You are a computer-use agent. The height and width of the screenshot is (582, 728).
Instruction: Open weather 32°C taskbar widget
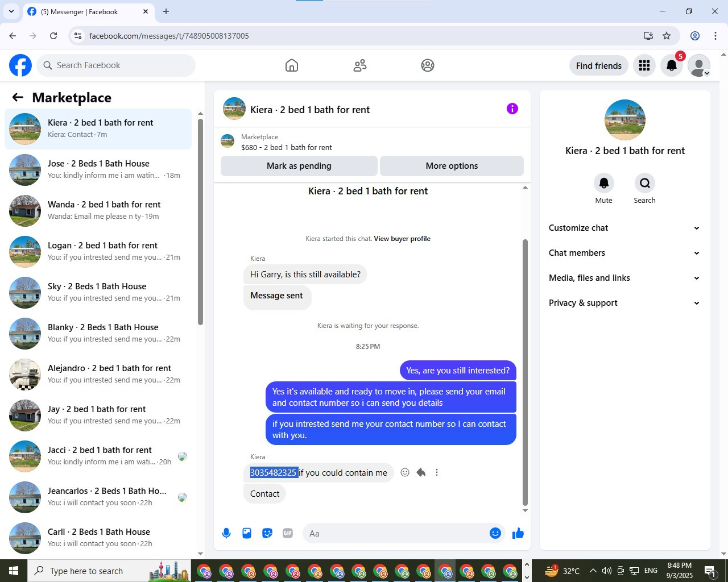562,571
